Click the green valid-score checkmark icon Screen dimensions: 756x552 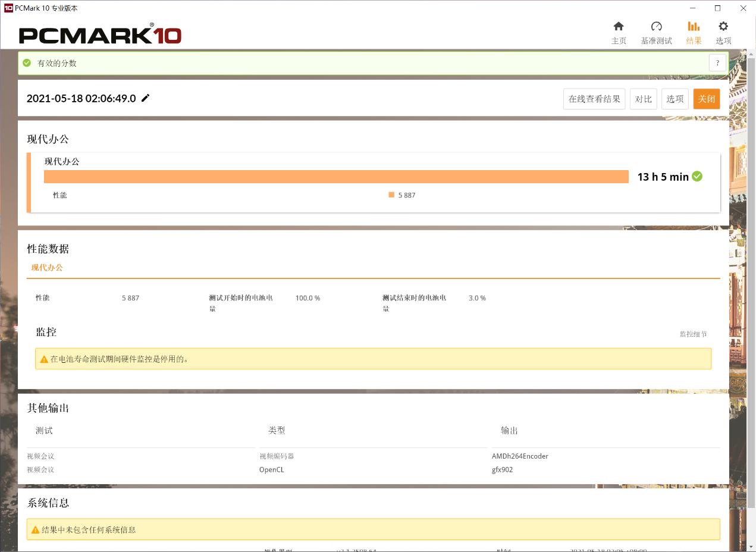(26, 63)
